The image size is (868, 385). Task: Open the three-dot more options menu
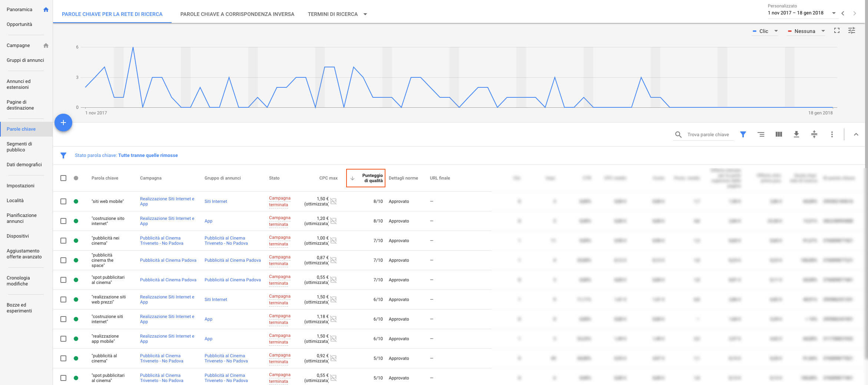click(x=832, y=134)
